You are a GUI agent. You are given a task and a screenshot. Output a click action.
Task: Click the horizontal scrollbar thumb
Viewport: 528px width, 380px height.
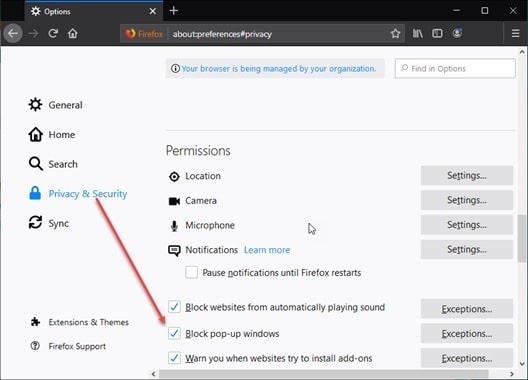[x=324, y=374]
